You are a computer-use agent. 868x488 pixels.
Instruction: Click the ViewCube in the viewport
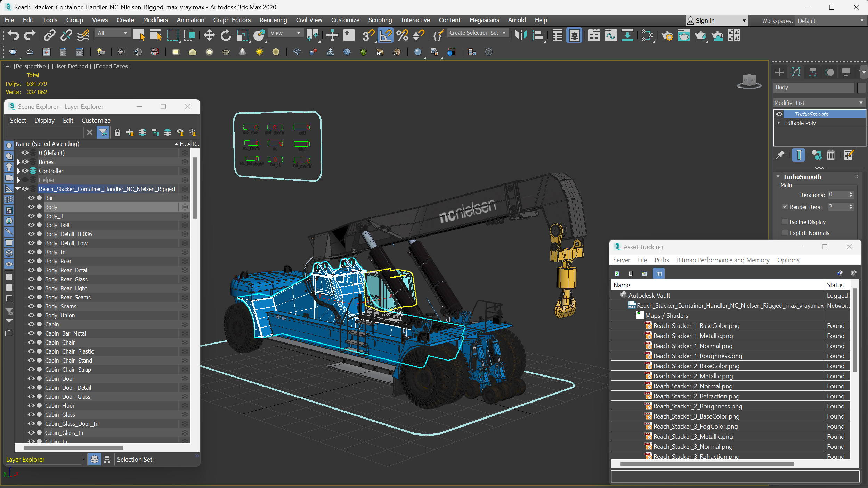coord(749,82)
